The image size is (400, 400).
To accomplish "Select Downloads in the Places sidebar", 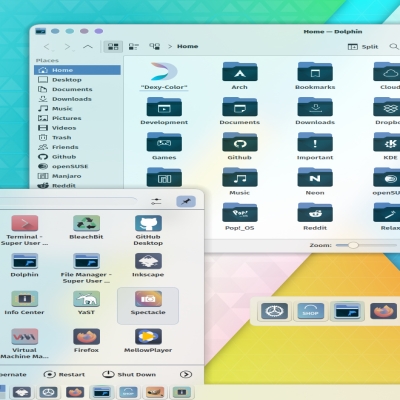I will [x=77, y=99].
